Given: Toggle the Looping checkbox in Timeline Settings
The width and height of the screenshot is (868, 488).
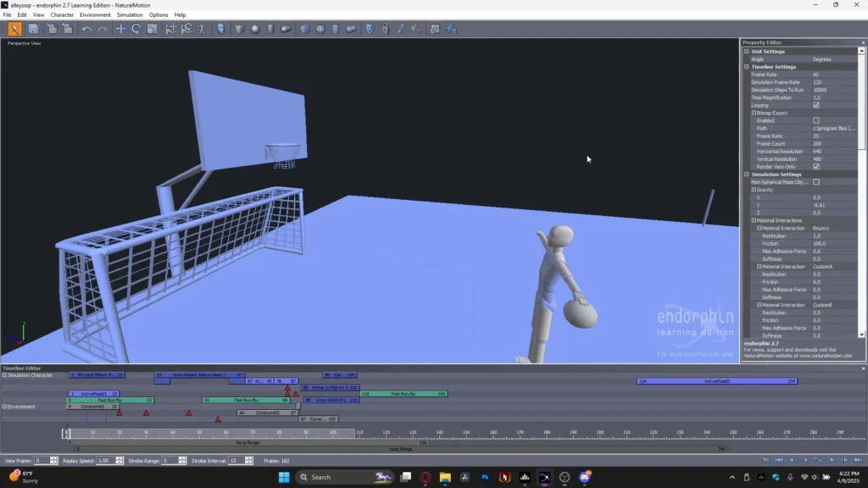Looking at the screenshot, I should 817,103.
